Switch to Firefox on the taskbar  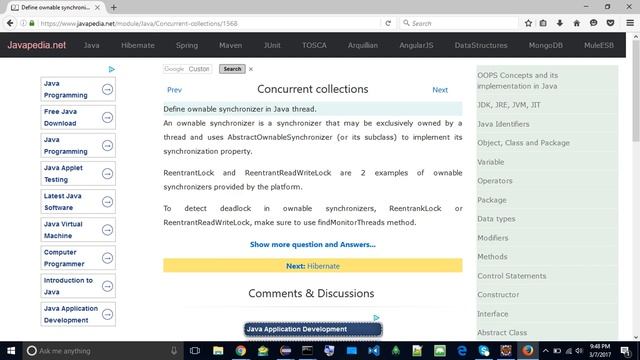528,351
